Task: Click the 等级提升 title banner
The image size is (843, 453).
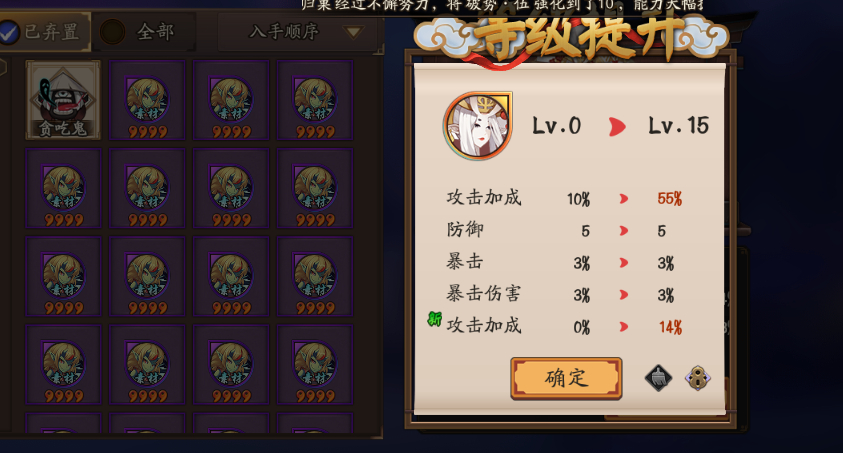Action: pyautogui.click(x=572, y=35)
